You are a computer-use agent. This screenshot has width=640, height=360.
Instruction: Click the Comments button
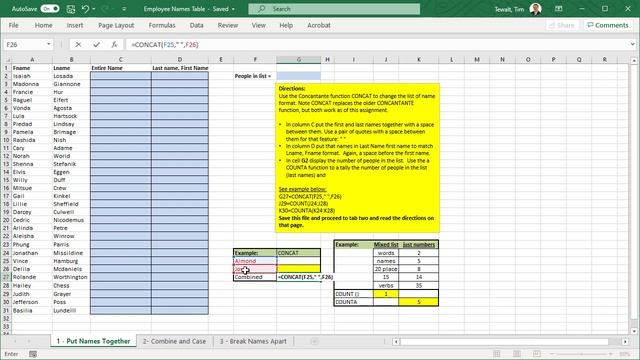point(608,25)
